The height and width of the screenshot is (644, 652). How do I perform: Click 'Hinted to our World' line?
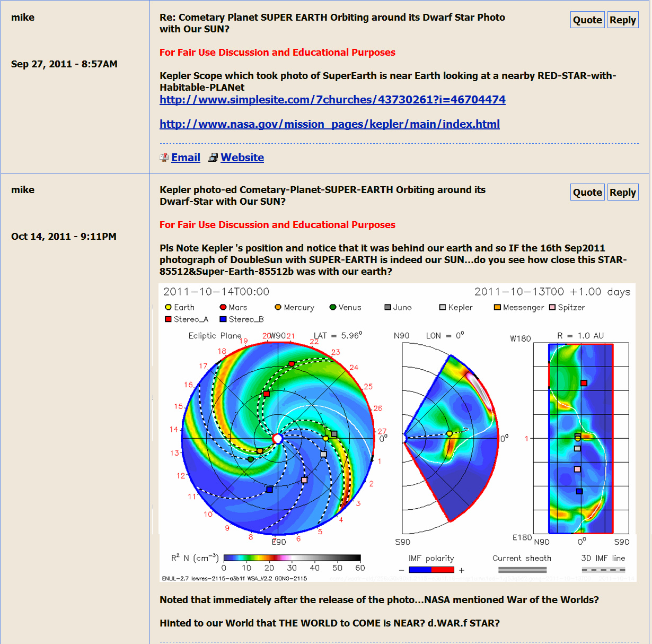tap(330, 623)
